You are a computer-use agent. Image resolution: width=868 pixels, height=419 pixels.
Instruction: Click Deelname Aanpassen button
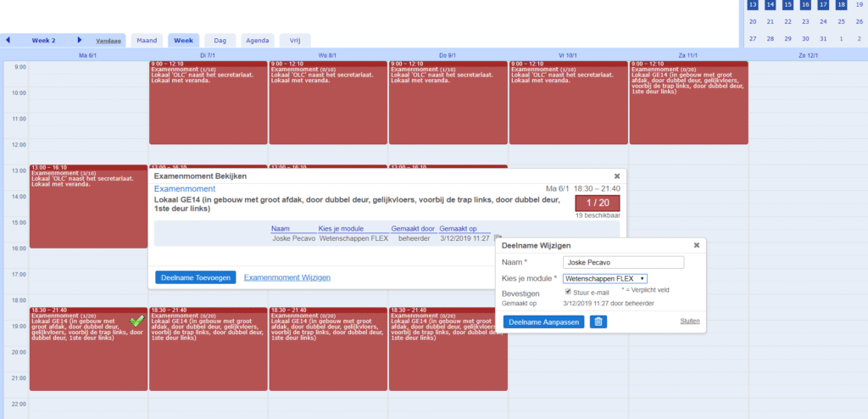pos(543,321)
